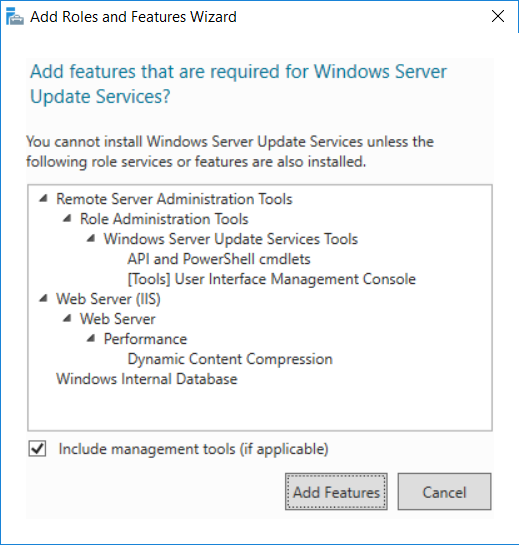Select Windows Server Update Services Tools label
Viewport: 519px width, 545px height.
(x=231, y=239)
